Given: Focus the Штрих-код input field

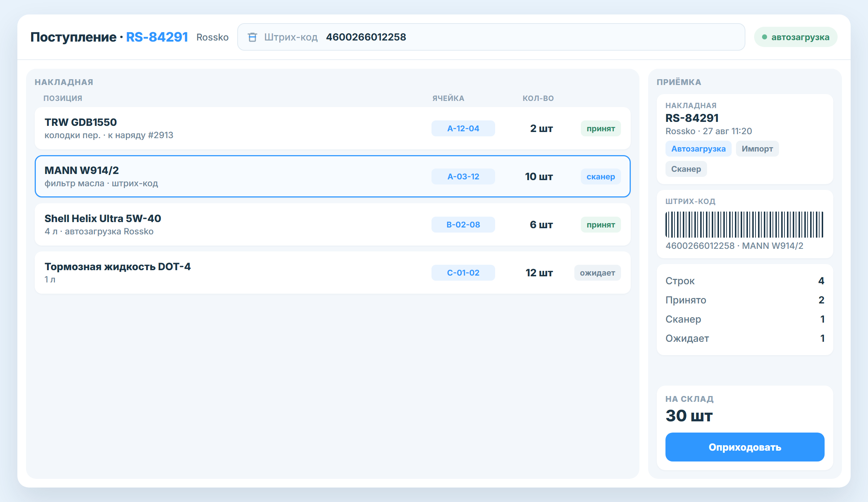Looking at the screenshot, I should click(x=491, y=37).
